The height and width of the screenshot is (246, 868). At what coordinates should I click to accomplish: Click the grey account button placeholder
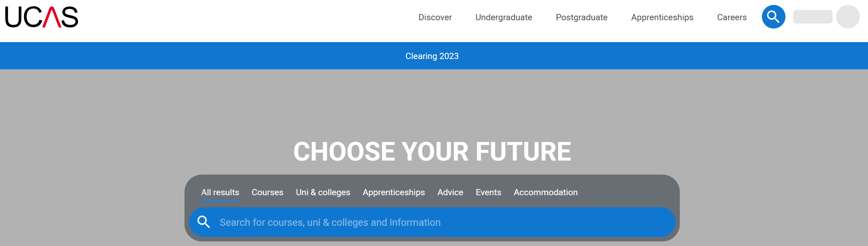coord(812,17)
